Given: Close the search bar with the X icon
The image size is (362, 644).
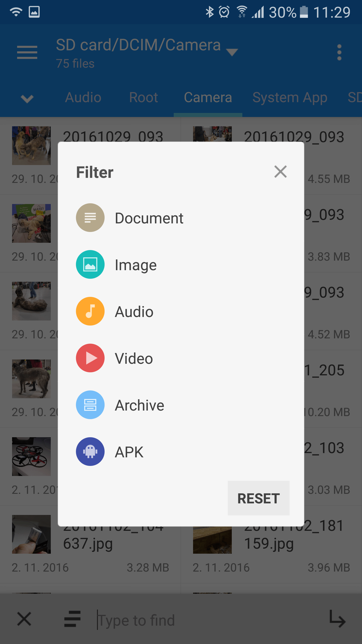Looking at the screenshot, I should [x=24, y=619].
